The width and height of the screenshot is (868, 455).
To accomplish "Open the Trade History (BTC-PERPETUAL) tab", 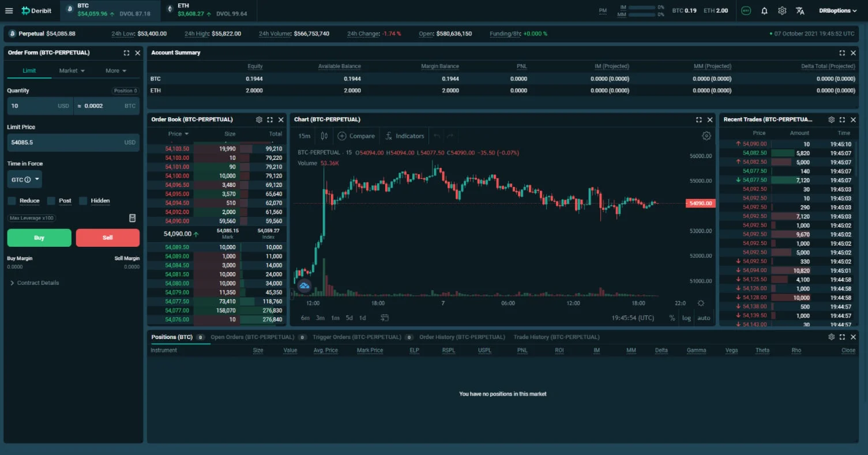I will [557, 337].
